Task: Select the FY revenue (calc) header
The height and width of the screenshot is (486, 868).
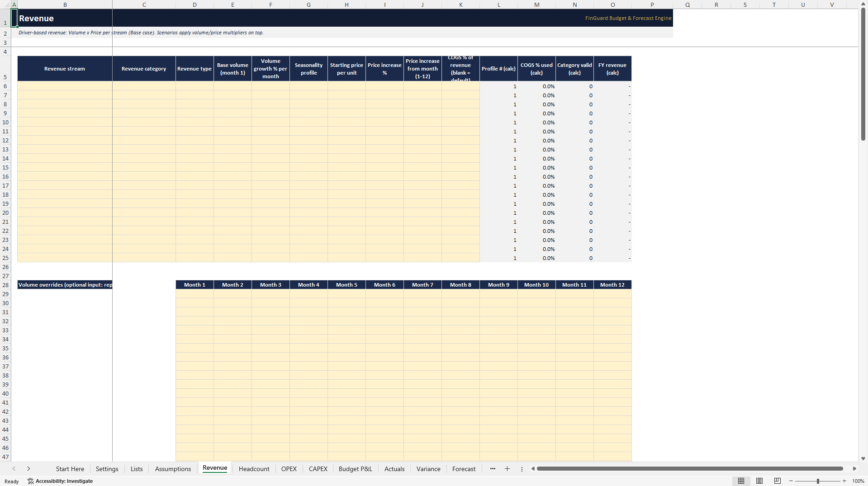Action: point(612,69)
